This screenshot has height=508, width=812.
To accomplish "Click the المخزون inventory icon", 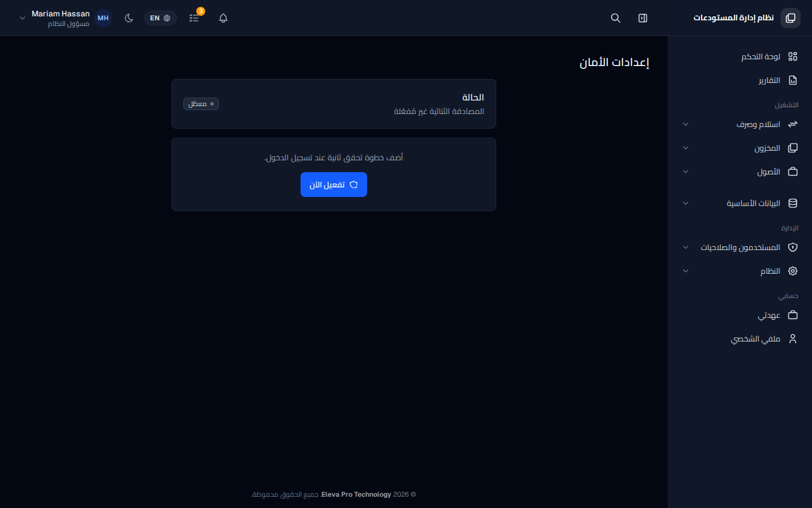I will [x=793, y=148].
